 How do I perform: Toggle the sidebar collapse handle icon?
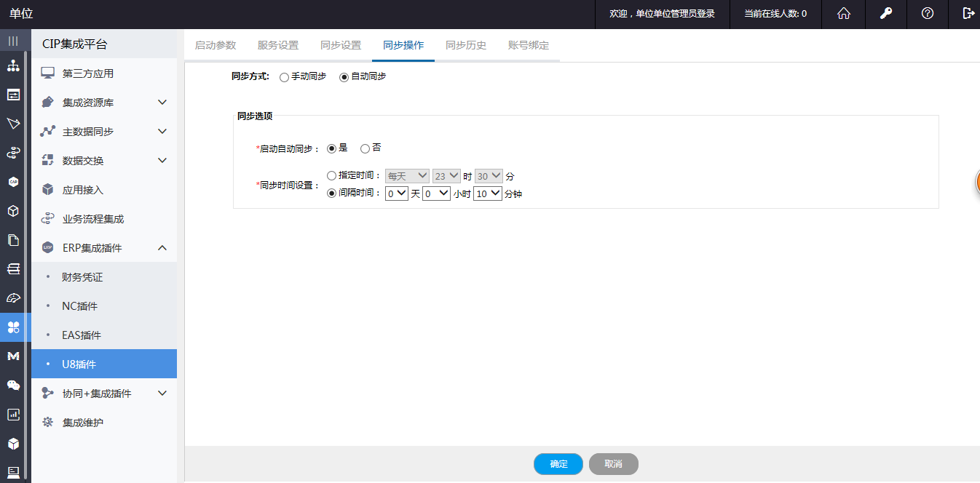13,41
